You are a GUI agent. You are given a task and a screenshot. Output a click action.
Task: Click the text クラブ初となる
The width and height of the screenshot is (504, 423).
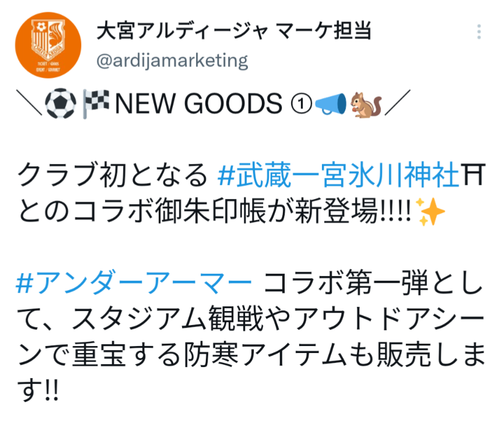coord(113,174)
